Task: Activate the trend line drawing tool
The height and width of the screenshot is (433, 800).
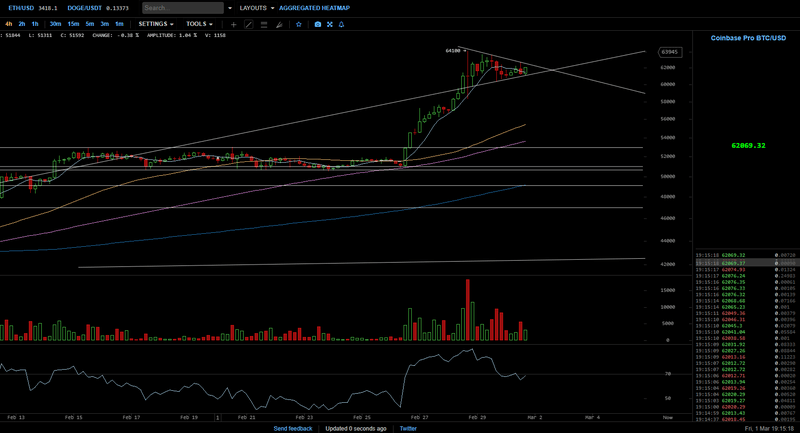Action: 248,24
